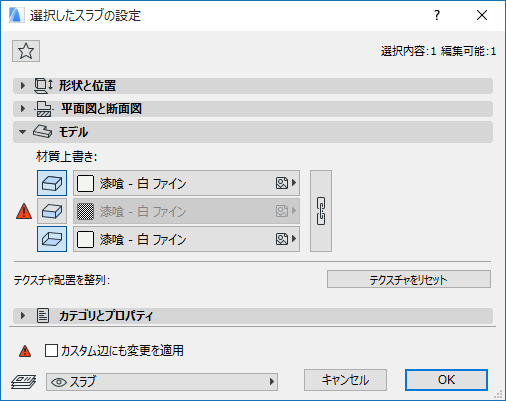Screen dimensions: 506x401
Task: Click the bottom surface material color swatch
Action: (85, 239)
